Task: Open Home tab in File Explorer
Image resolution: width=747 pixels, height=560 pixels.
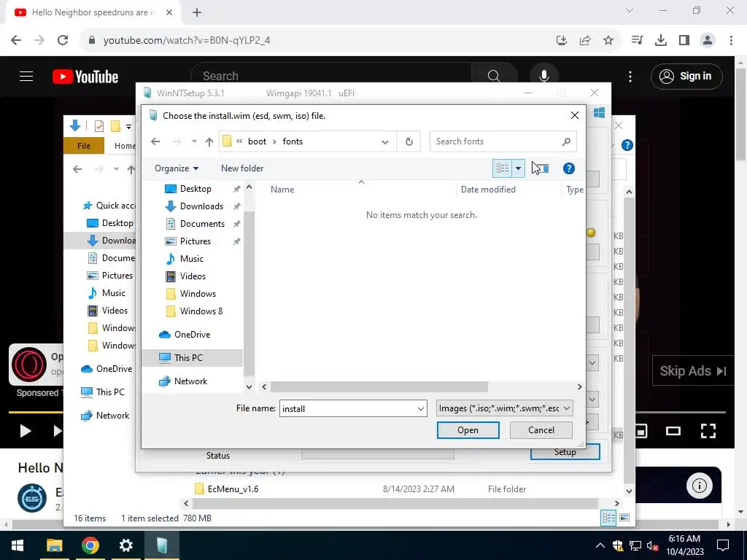Action: 125,146
